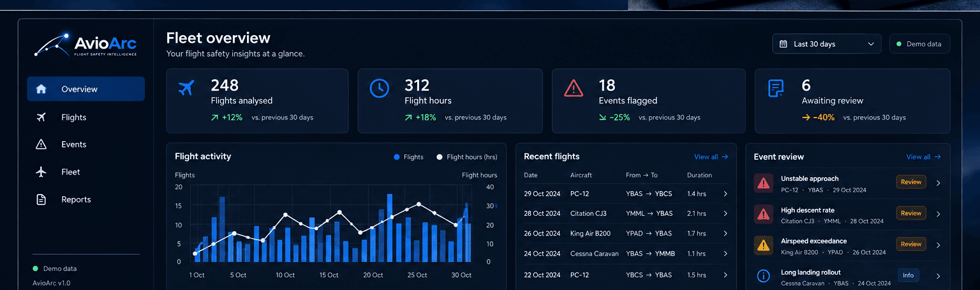This screenshot has height=290, width=980.
Task: Click the Demo data status in sidebar
Action: [55, 269]
